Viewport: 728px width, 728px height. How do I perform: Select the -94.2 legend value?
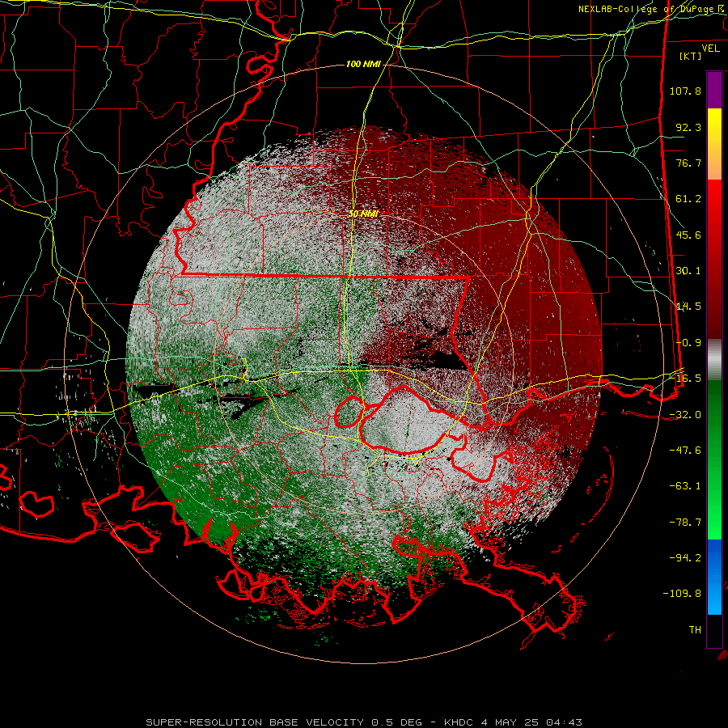click(685, 558)
